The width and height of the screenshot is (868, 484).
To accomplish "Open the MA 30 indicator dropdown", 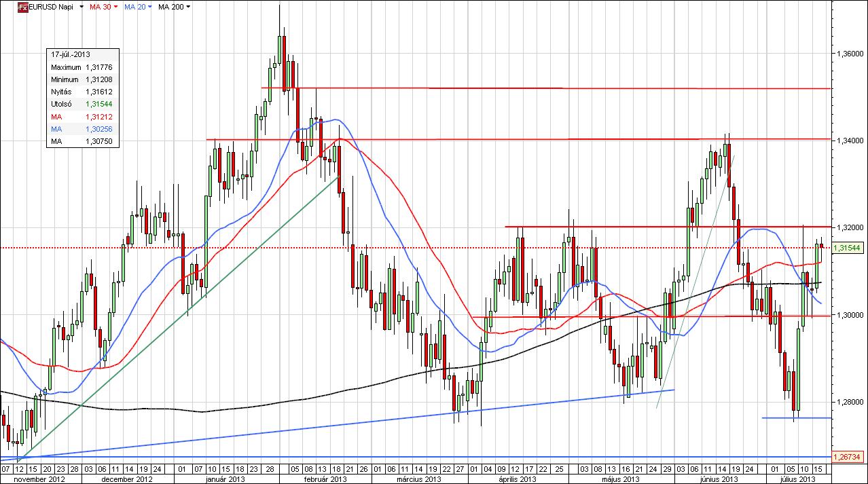I will (x=115, y=7).
